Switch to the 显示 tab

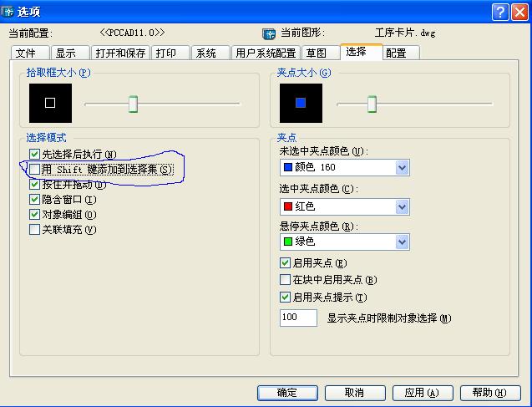click(70, 53)
